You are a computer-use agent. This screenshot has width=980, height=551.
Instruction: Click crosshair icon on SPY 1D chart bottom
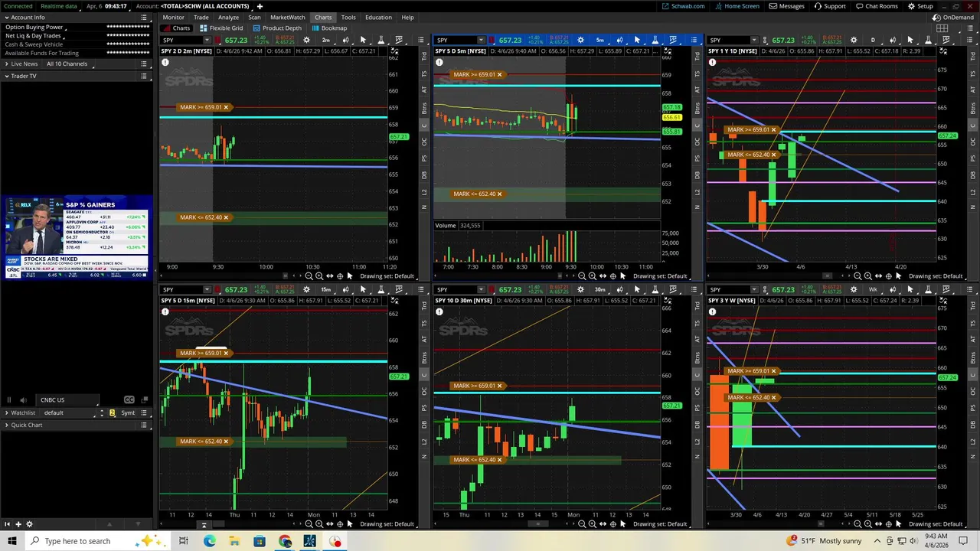click(887, 275)
